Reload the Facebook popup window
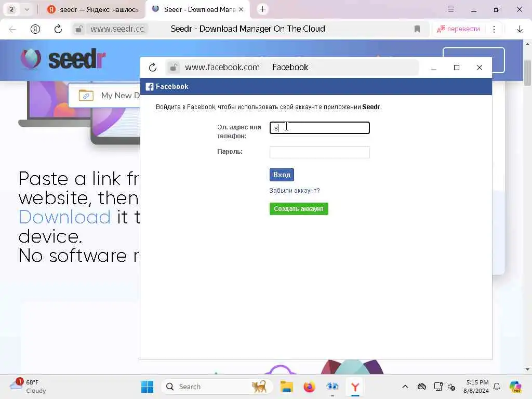This screenshot has width=532, height=399. (x=153, y=68)
